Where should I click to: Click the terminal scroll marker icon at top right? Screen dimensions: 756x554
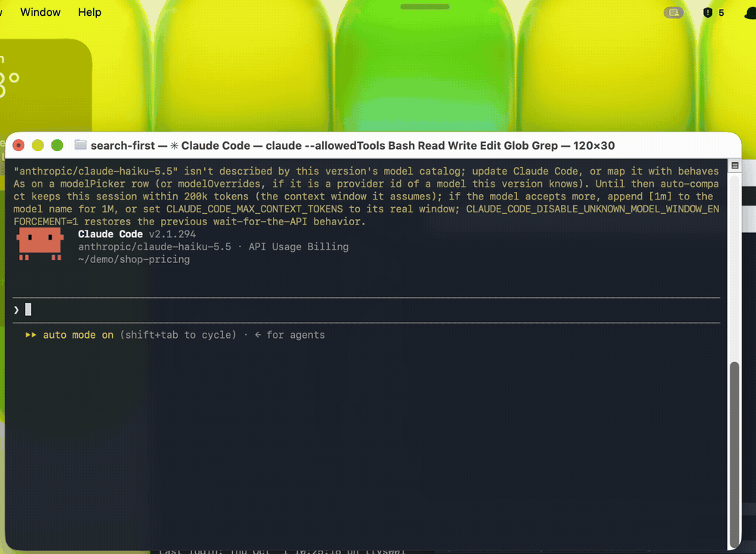coord(735,166)
